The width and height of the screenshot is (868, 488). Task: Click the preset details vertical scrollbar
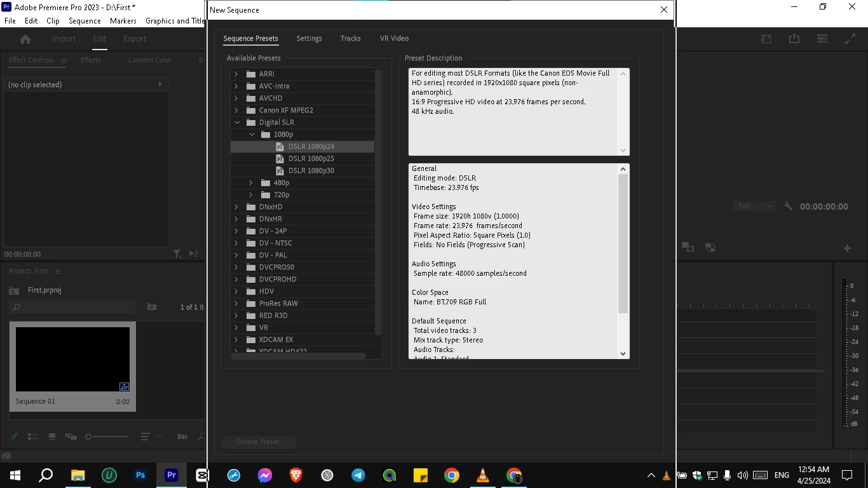click(x=623, y=243)
